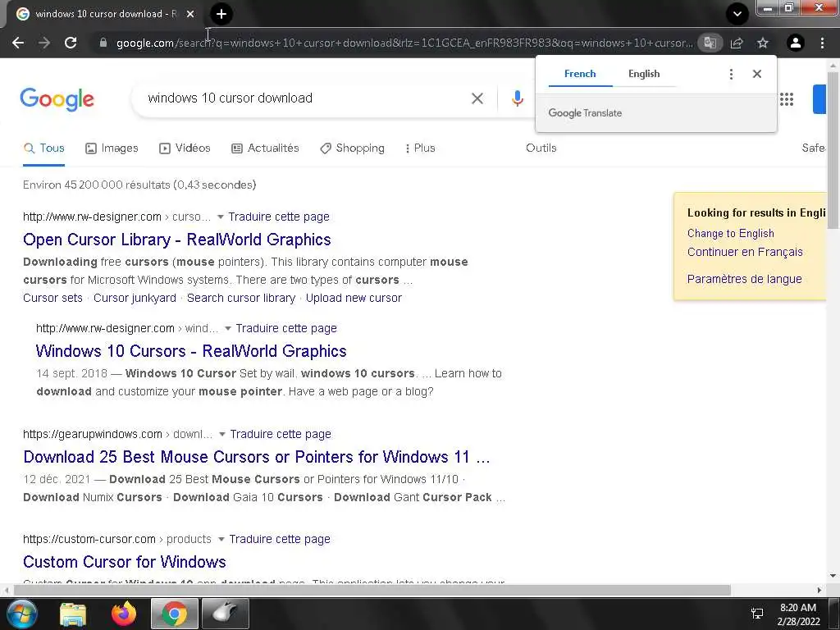The width and height of the screenshot is (840, 630).
Task: Open Download 25 Best Mouse Cursors result
Action: pyautogui.click(x=257, y=457)
